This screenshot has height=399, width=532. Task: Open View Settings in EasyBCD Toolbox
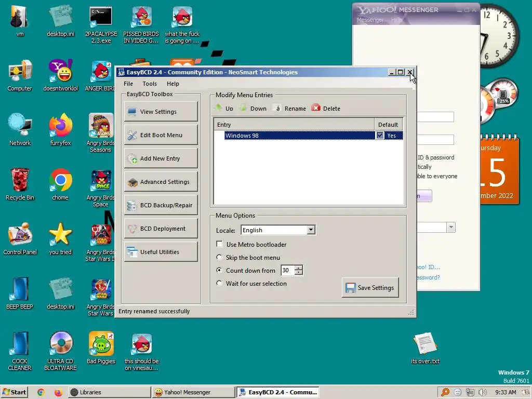tap(161, 112)
